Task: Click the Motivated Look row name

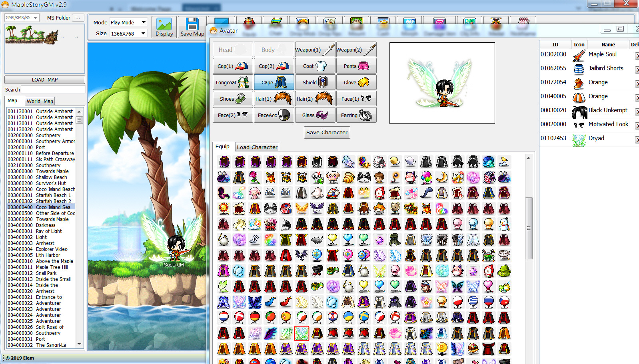Action: pos(608,124)
